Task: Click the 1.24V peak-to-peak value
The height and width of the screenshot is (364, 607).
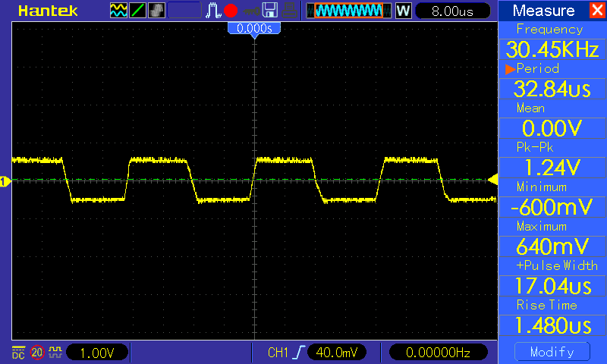Action: [552, 168]
